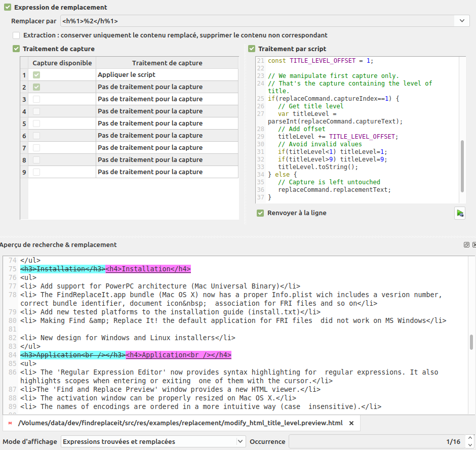
Task: Close the Aperçu de recherche & remplacement panel
Action: point(474,244)
